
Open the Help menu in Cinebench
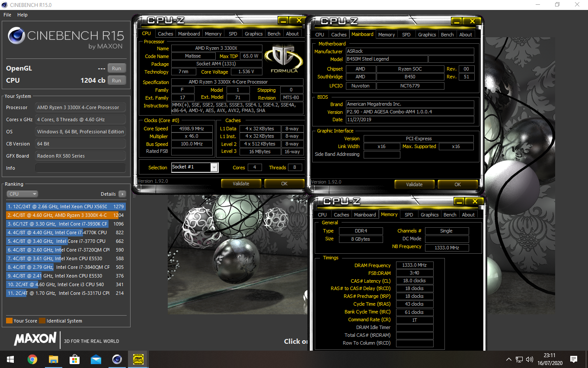pyautogui.click(x=22, y=15)
